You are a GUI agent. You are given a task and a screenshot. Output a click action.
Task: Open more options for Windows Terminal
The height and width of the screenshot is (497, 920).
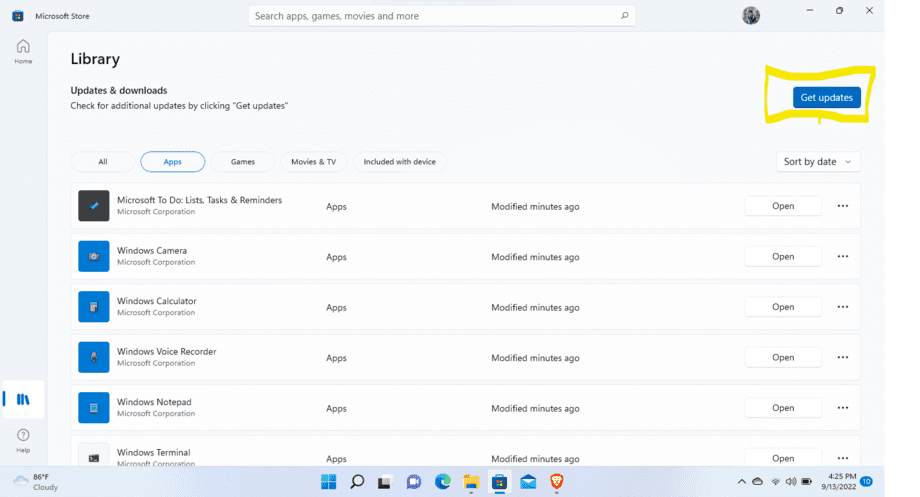pos(843,458)
